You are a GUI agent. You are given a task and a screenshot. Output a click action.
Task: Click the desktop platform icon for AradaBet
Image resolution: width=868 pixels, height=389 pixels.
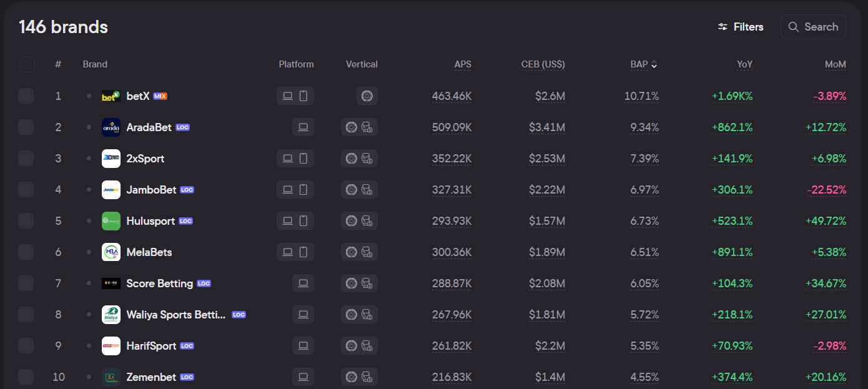click(x=303, y=127)
